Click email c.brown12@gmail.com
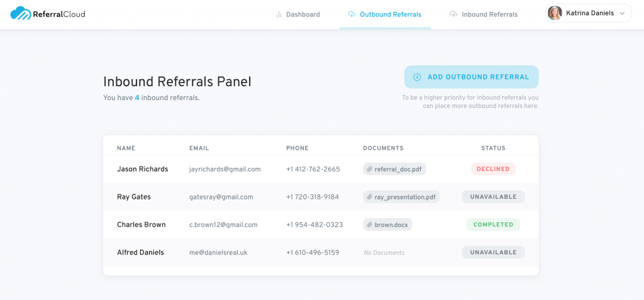 tap(223, 225)
